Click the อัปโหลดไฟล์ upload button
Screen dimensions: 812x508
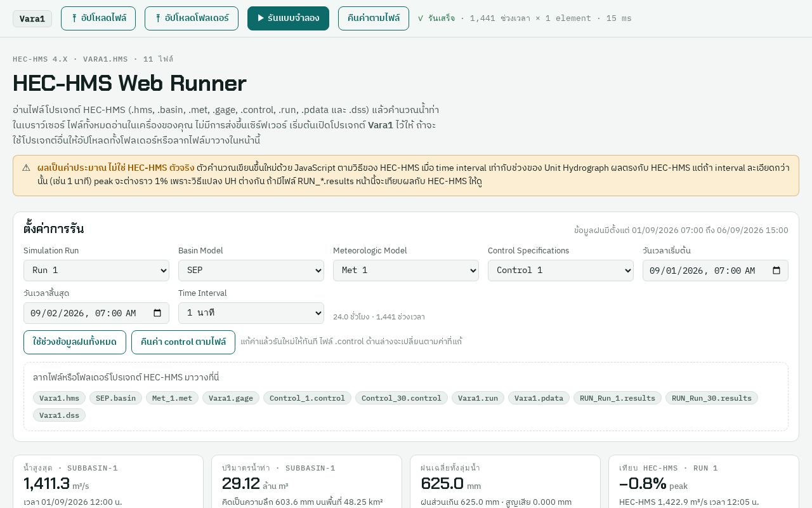point(98,18)
